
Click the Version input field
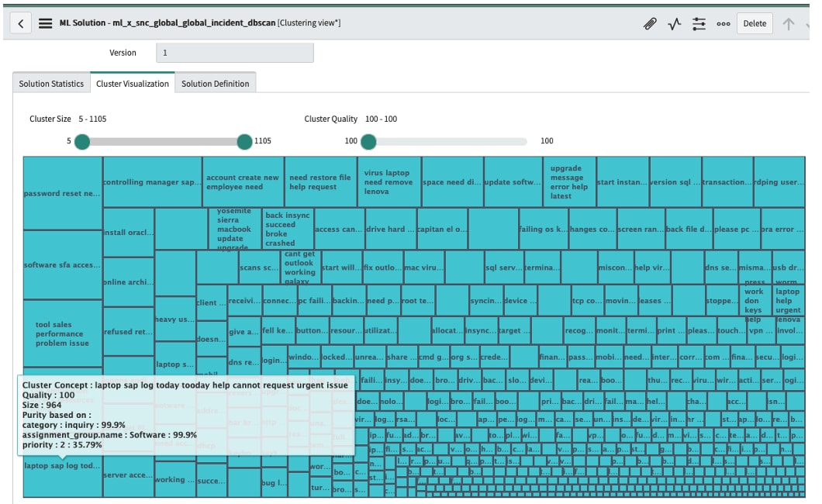(x=233, y=53)
